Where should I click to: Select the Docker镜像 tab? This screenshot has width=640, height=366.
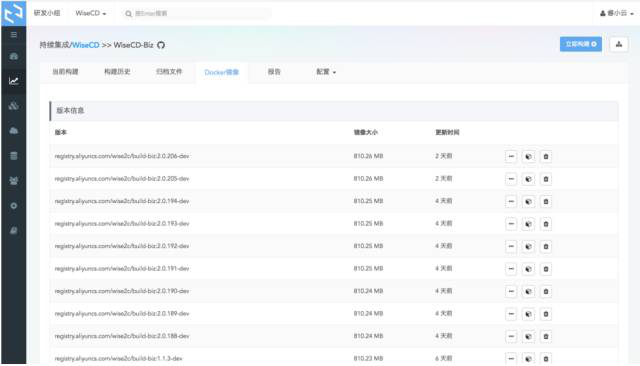(222, 72)
